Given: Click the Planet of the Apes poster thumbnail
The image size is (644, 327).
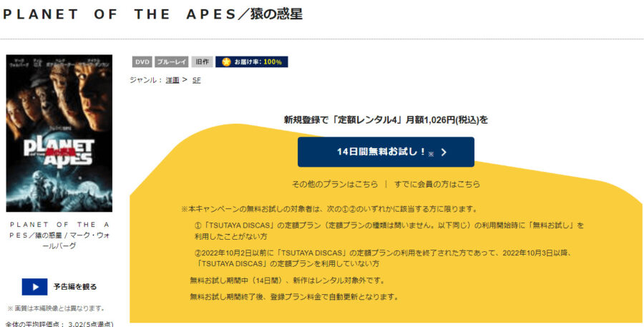Looking at the screenshot, I should (x=59, y=133).
